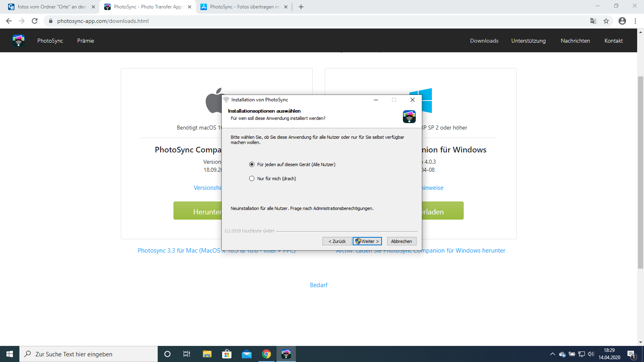Minimize the PhotoSync installer window
Viewport: 644px width, 362px height.
tap(376, 100)
